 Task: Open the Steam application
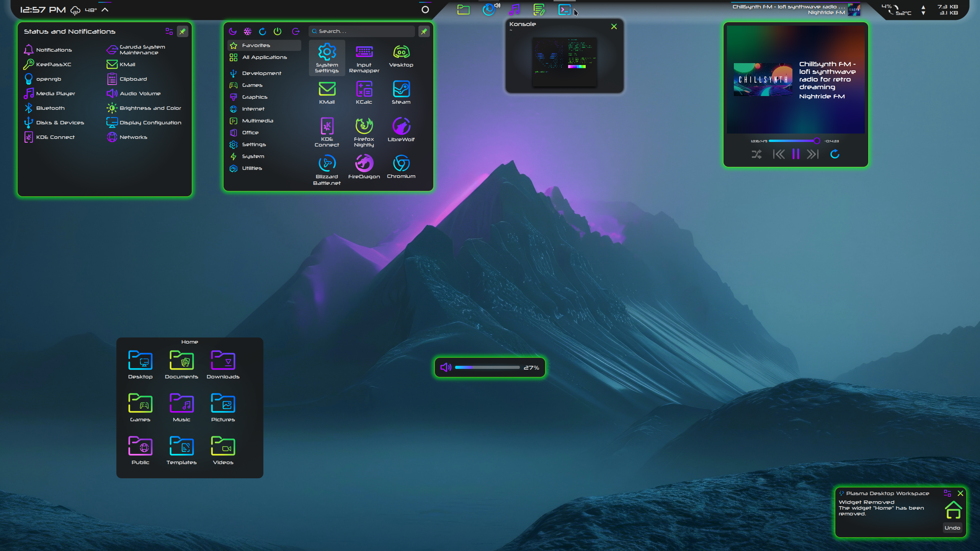pos(401,93)
